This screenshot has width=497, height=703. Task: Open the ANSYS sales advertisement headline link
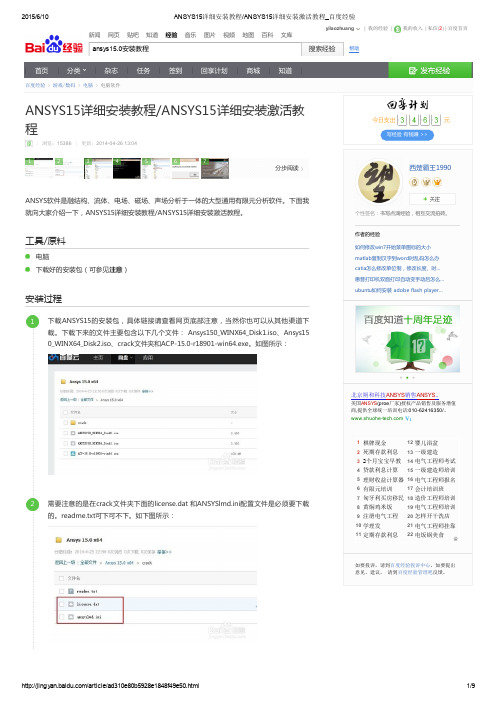(x=395, y=395)
